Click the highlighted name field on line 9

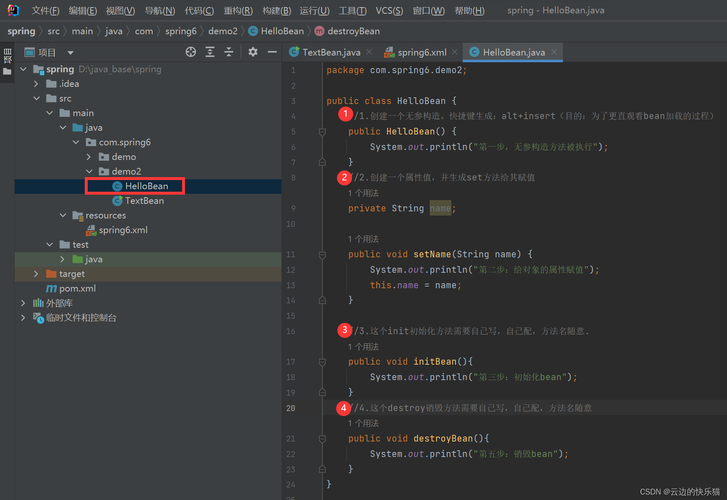(440, 209)
